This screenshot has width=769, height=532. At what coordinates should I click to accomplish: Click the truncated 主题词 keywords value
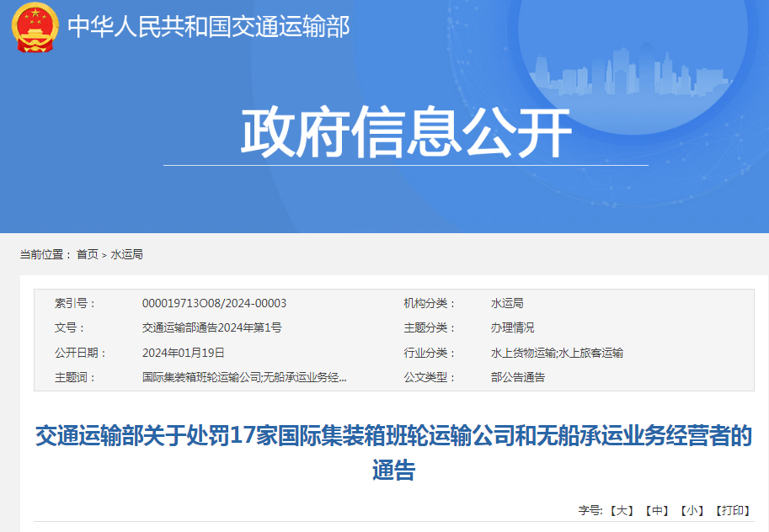coord(244,377)
